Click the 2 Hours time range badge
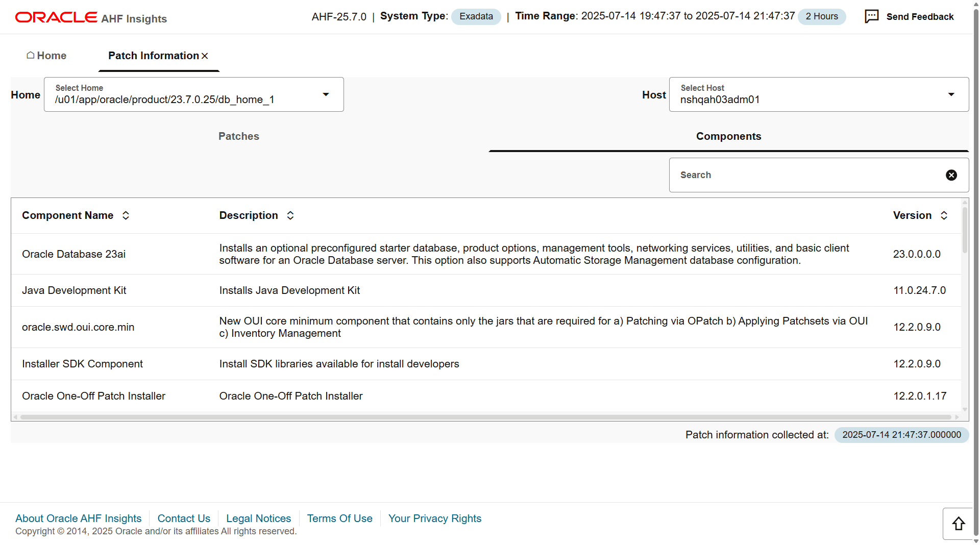 click(822, 16)
